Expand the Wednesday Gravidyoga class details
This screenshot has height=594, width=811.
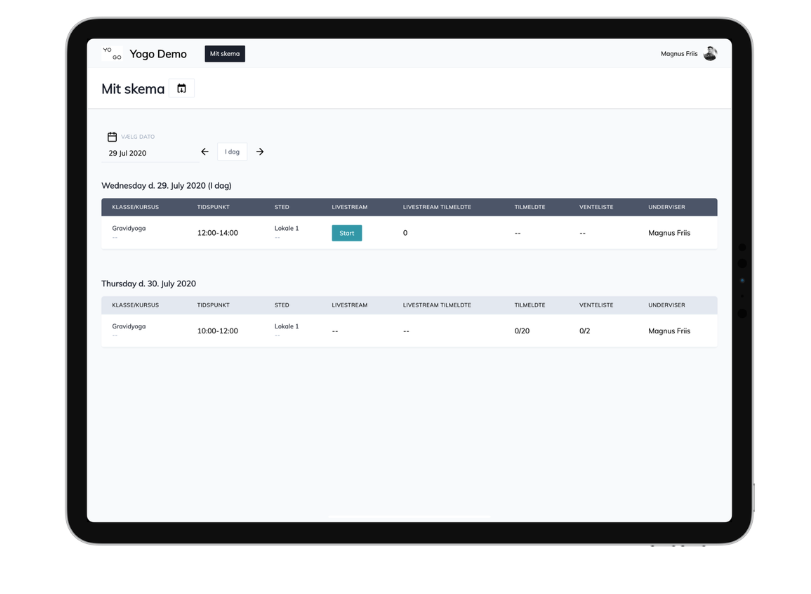pyautogui.click(x=127, y=231)
